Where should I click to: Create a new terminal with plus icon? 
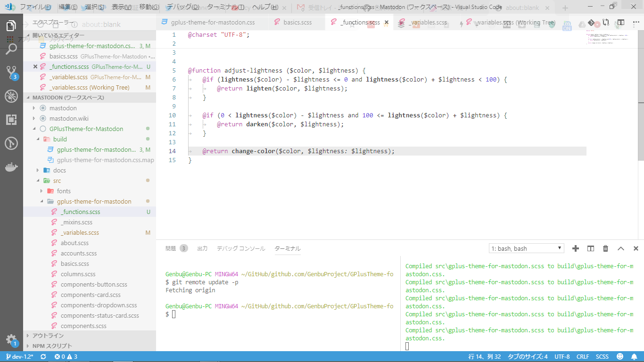pos(575,248)
